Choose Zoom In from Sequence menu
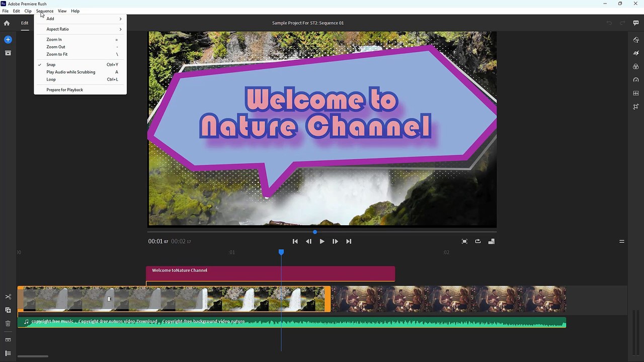The height and width of the screenshot is (362, 644). click(x=80, y=39)
